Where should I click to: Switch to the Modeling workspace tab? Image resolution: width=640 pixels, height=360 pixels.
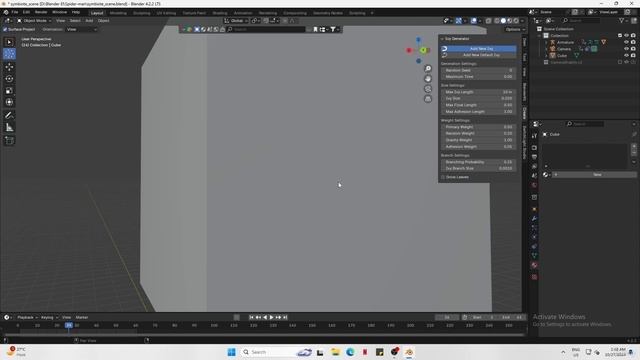[x=118, y=13]
